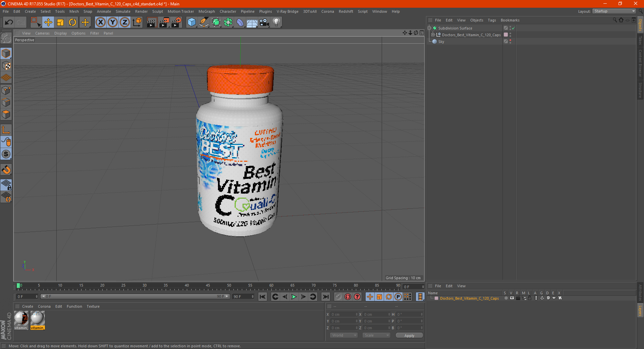Viewport: 644px width, 349px height.
Task: Go to end of animation
Action: (325, 297)
